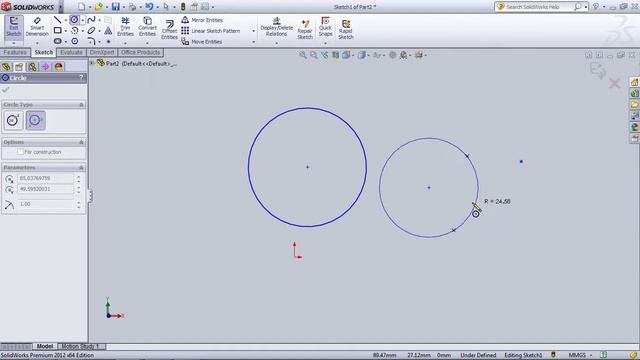Select the Sketch Fillet tool

click(91, 41)
